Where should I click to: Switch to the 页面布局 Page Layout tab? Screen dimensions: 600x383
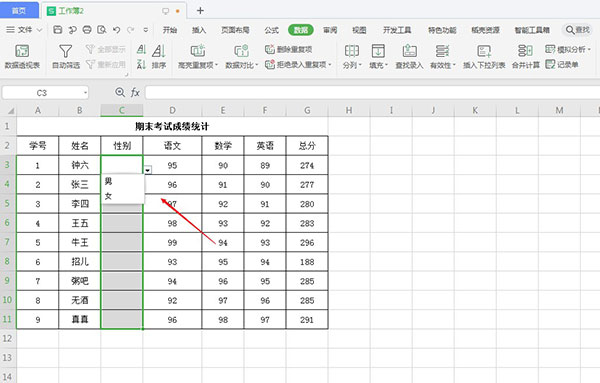(x=235, y=30)
